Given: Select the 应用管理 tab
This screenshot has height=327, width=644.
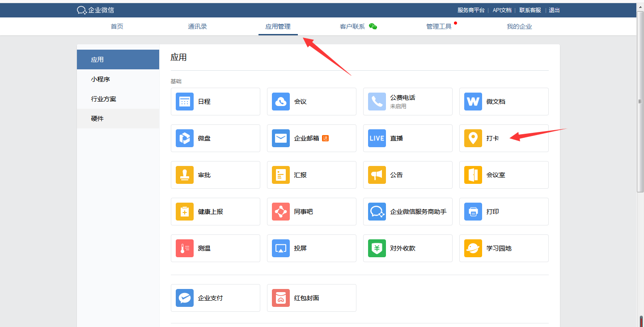Looking at the screenshot, I should 278,26.
